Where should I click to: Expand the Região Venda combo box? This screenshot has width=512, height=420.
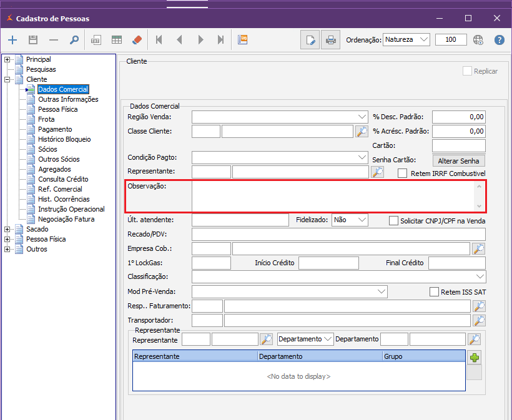click(x=362, y=117)
